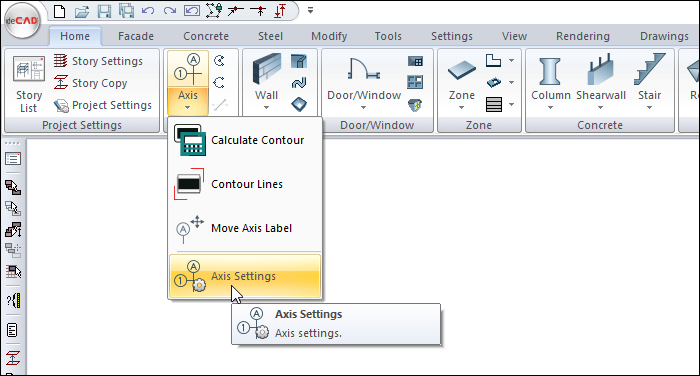
Task: Open the Story List button
Action: pyautogui.click(x=29, y=84)
